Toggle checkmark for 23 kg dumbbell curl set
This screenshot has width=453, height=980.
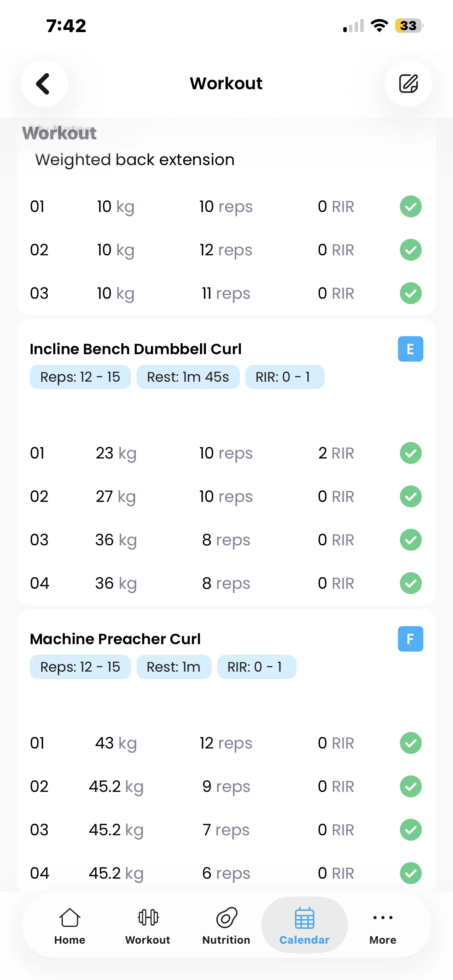[410, 453]
